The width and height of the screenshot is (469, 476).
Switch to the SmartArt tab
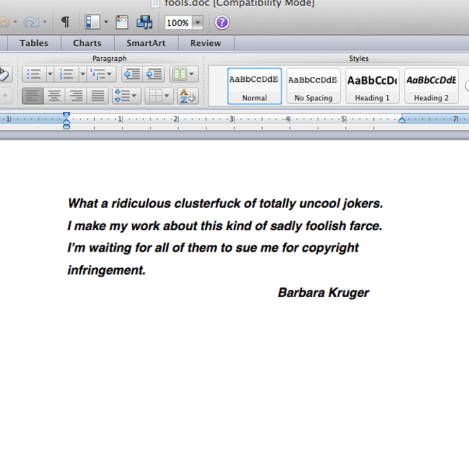146,43
